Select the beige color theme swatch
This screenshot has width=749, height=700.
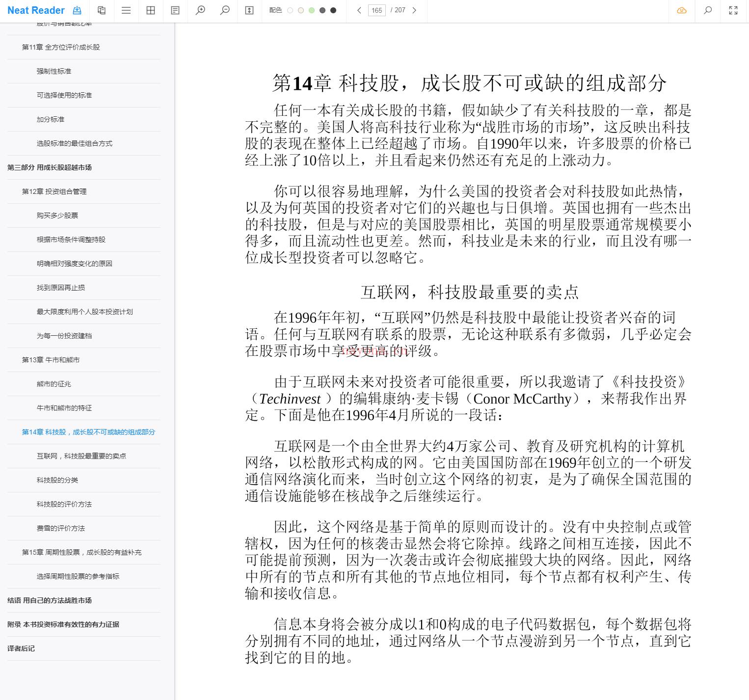(301, 10)
